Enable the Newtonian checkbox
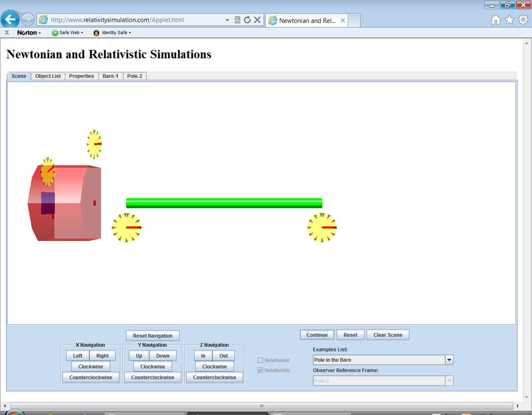The width and height of the screenshot is (532, 415). point(260,360)
